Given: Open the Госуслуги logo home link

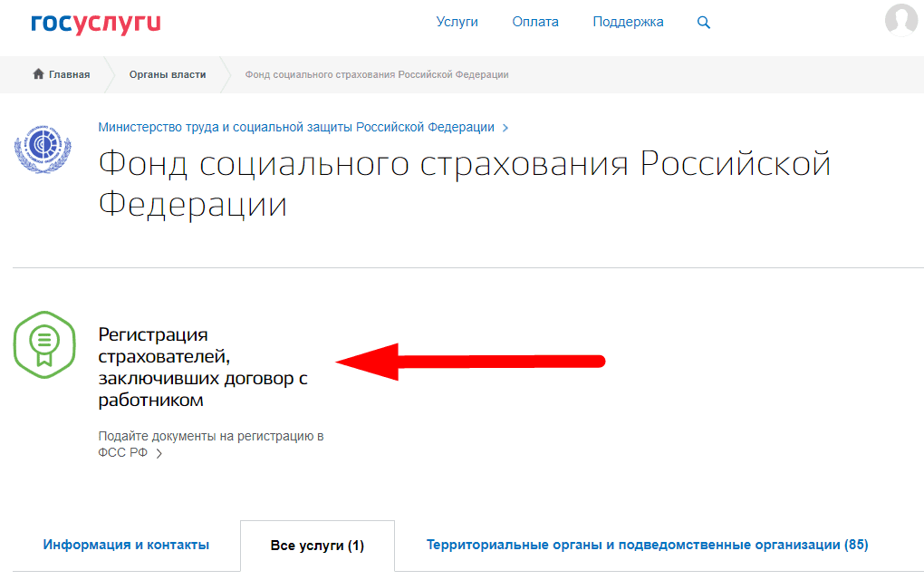Looking at the screenshot, I should pyautogui.click(x=95, y=23).
